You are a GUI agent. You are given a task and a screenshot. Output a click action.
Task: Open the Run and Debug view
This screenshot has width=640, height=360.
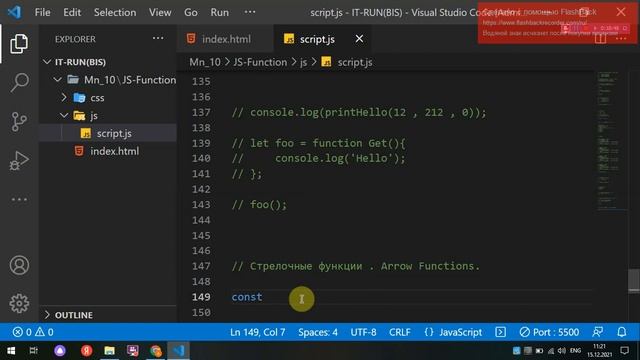pos(19,160)
